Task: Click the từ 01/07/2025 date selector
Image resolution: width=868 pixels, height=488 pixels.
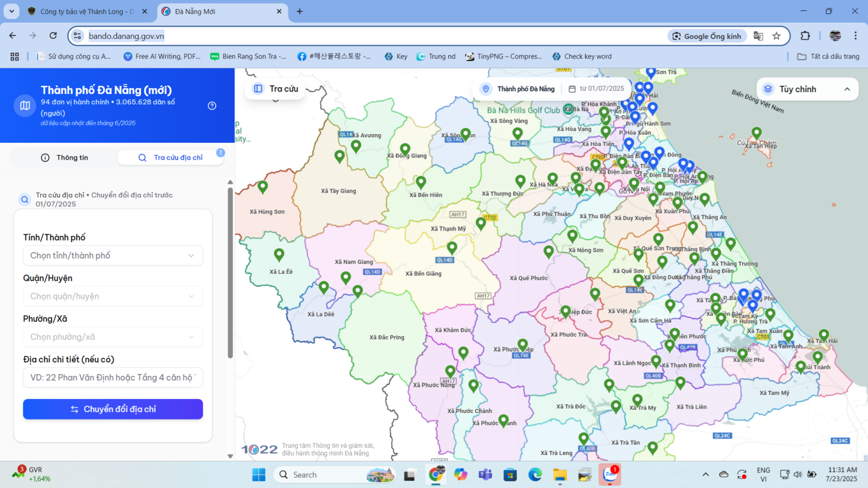Action: [x=596, y=89]
